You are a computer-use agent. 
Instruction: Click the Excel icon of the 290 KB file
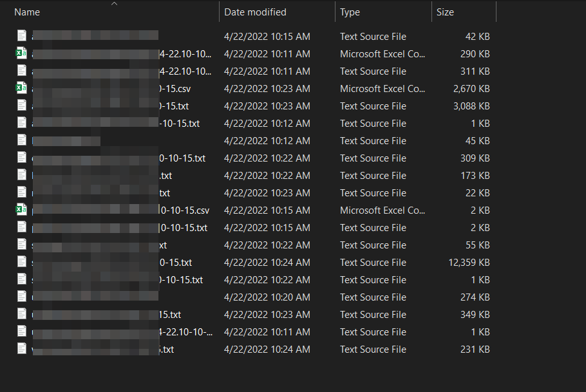click(x=21, y=53)
